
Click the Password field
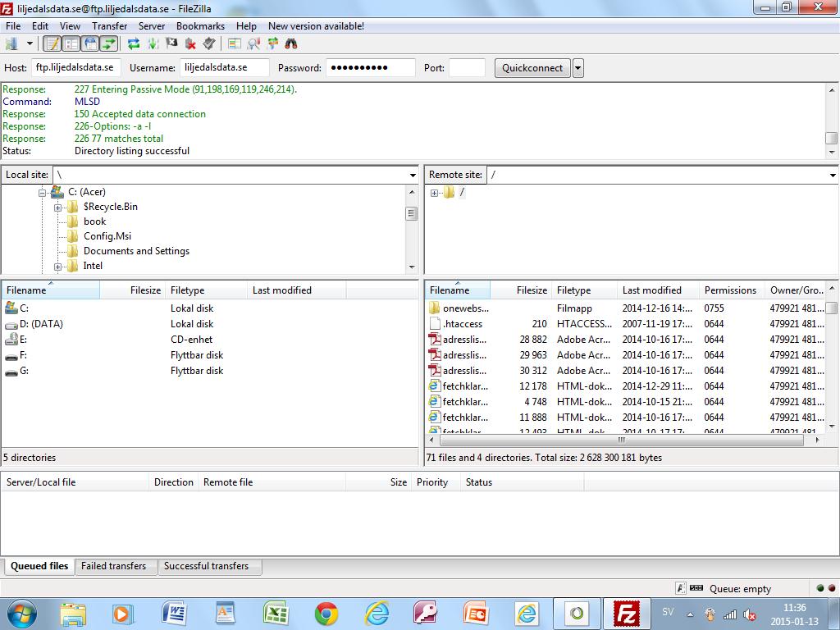click(x=371, y=67)
